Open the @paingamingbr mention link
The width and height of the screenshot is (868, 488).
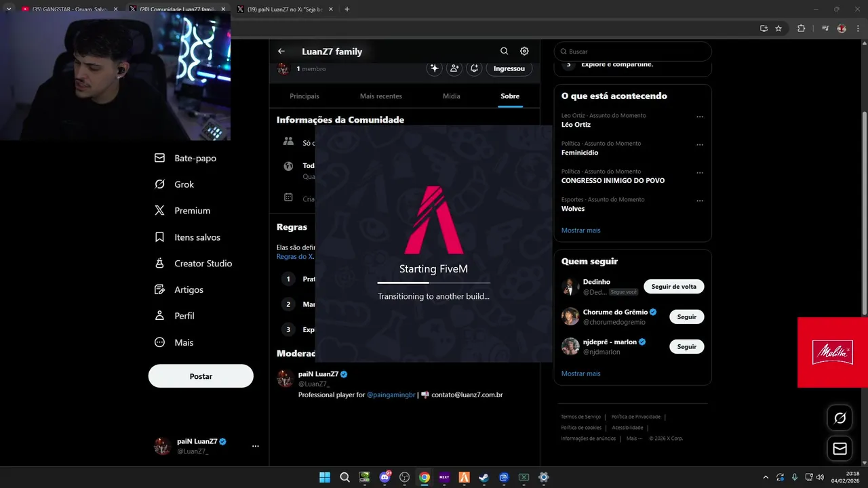[x=391, y=394]
